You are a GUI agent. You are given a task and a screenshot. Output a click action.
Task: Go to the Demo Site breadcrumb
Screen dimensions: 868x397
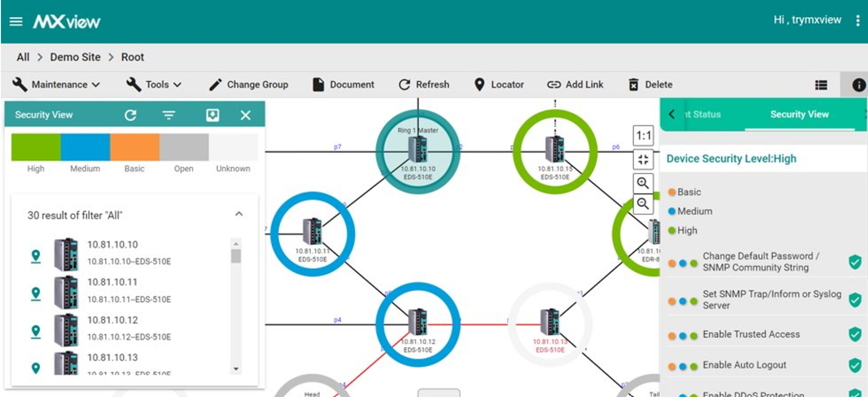tap(75, 57)
